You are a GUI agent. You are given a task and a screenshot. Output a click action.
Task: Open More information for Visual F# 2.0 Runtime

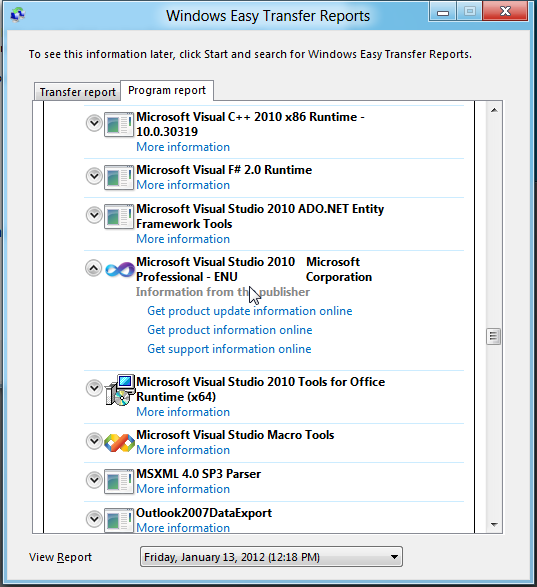183,185
